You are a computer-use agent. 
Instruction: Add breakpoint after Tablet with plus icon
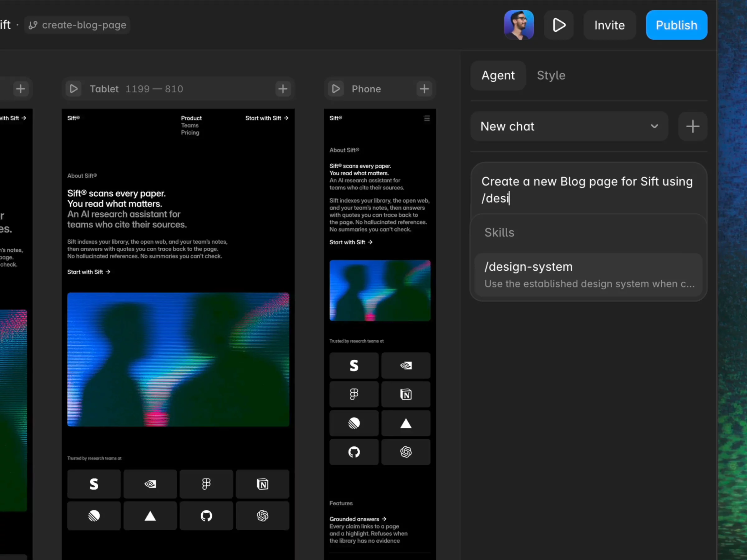283,89
